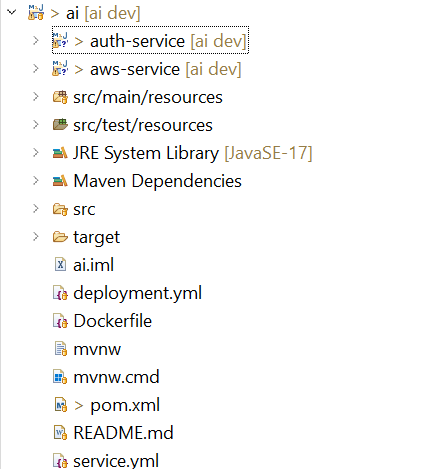Select the "deployment.yml" file name

coord(137,293)
